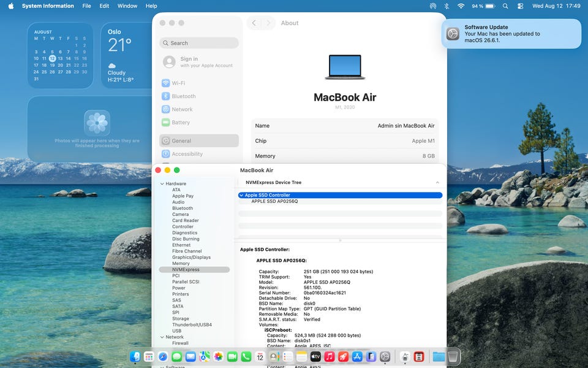Click the Name row in About
Image resolution: width=588 pixels, height=368 pixels.
point(345,126)
